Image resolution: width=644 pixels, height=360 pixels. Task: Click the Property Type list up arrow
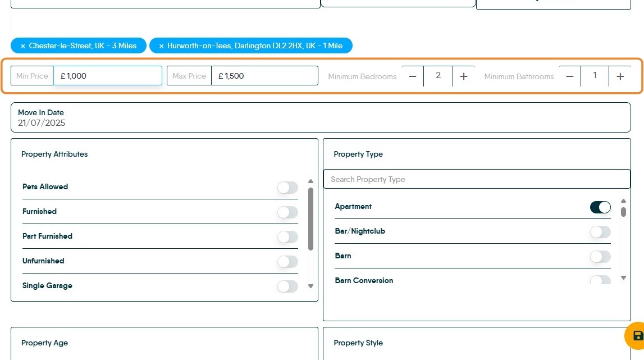pos(623,201)
